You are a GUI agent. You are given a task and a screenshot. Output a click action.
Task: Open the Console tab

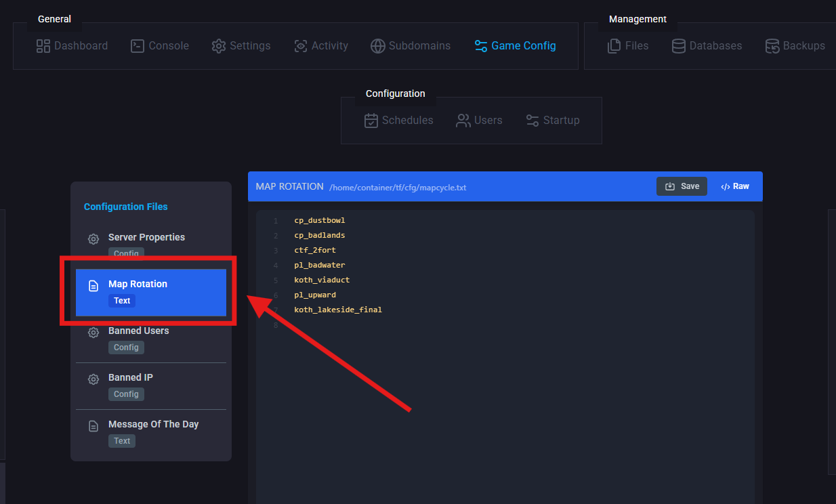[160, 46]
